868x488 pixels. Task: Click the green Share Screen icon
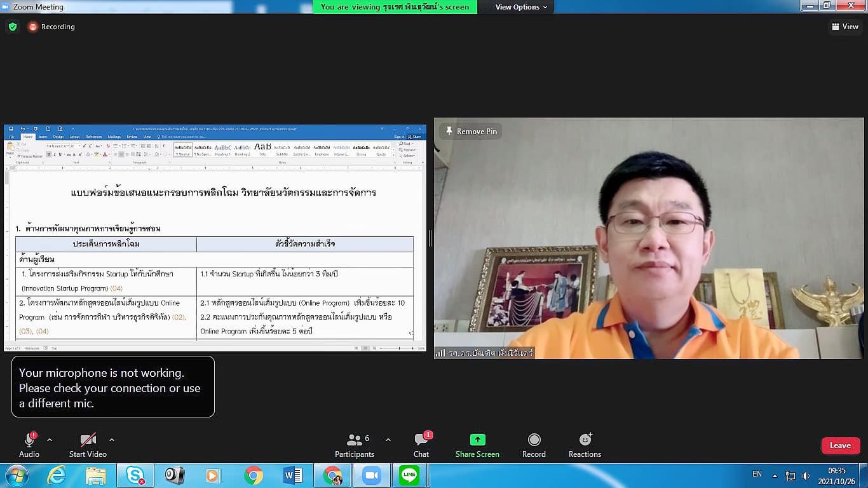[x=477, y=440]
